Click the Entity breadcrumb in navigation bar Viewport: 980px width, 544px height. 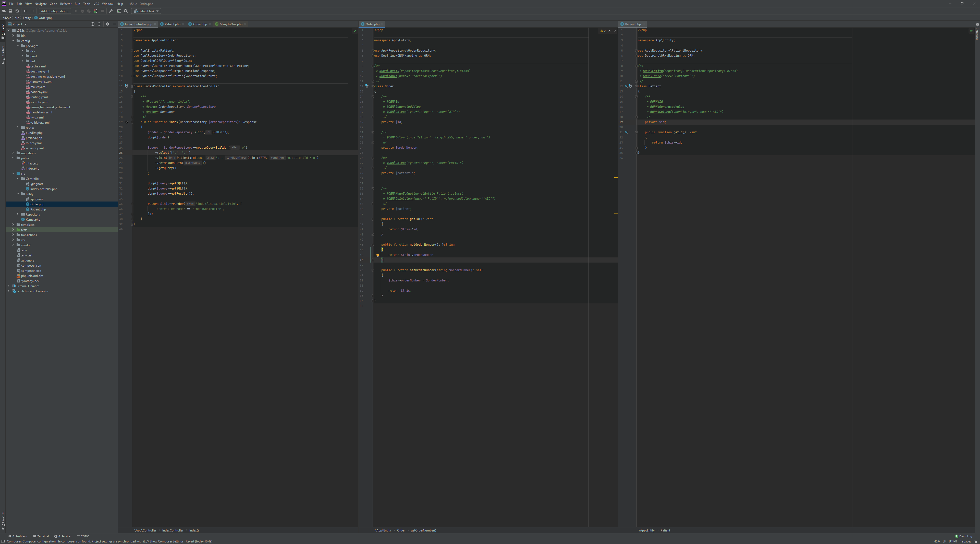pyautogui.click(x=27, y=18)
